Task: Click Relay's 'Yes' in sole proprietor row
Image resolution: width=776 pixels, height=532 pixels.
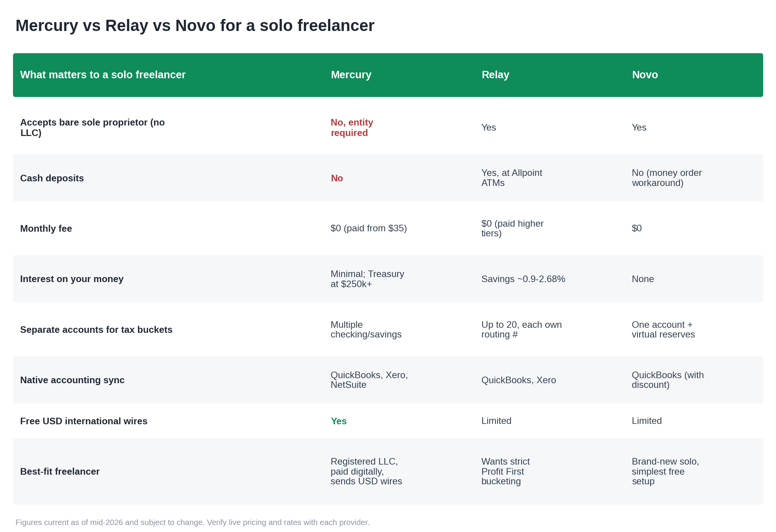Action: point(488,127)
